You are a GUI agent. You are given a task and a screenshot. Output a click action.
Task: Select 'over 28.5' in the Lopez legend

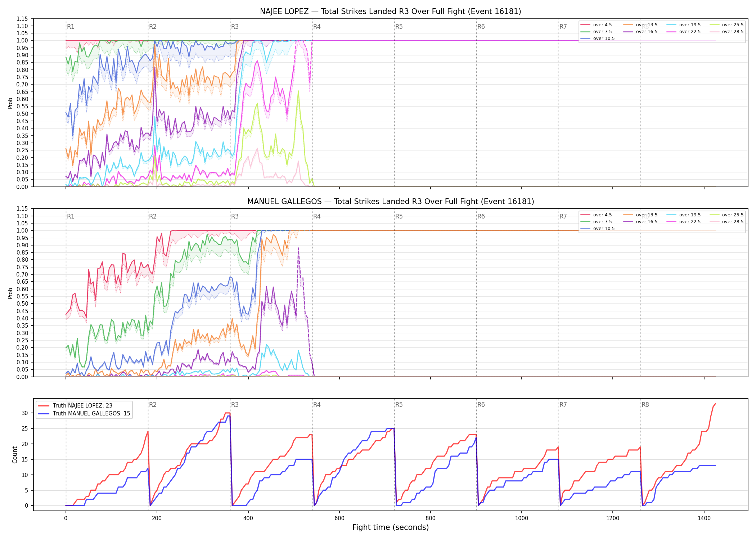click(x=726, y=32)
